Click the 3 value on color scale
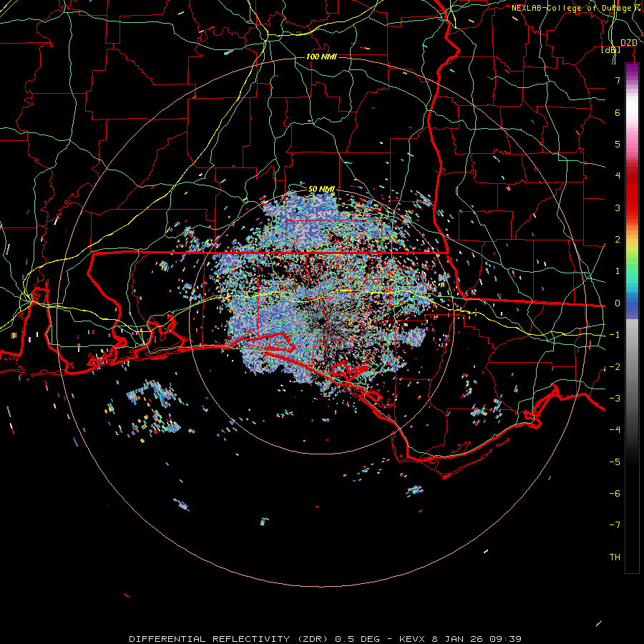 618,208
